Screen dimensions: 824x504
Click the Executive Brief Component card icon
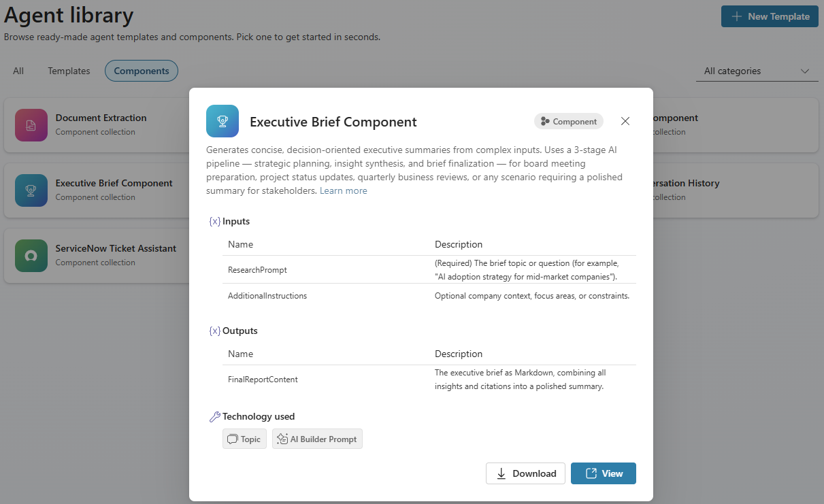coord(31,190)
